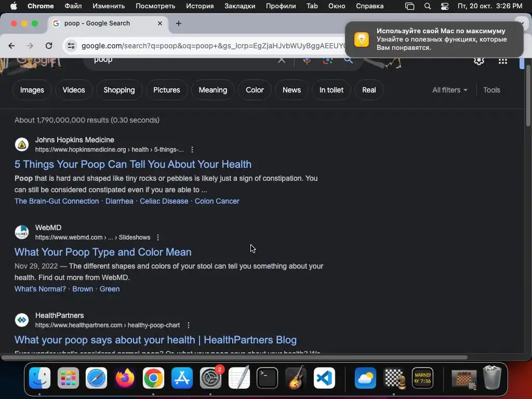This screenshot has width=532, height=399.
Task: Open Chess app from the Dock
Action: tap(394, 378)
